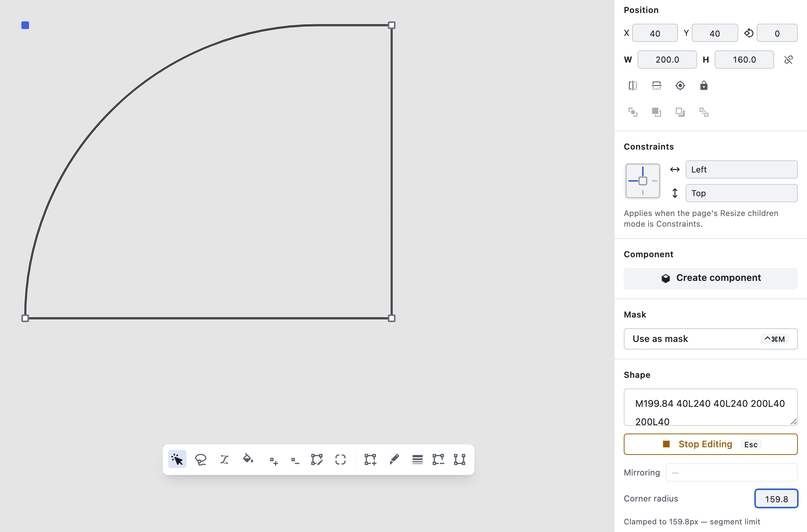Open the vertical constraint Top dropdown
Image resolution: width=807 pixels, height=532 pixels.
[741, 193]
